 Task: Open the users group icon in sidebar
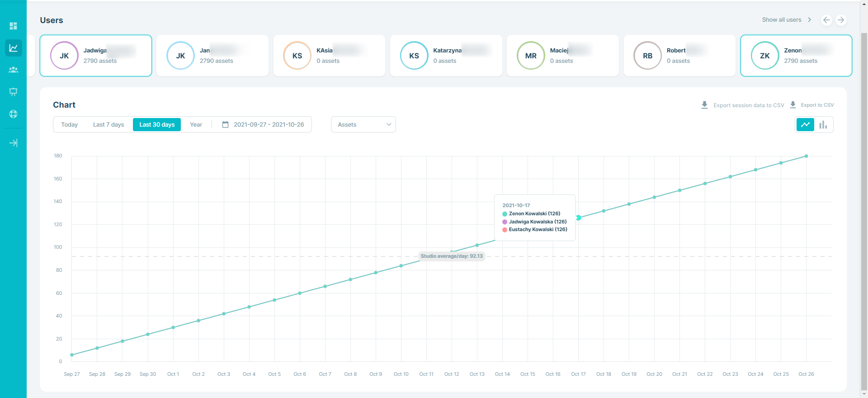coord(13,70)
